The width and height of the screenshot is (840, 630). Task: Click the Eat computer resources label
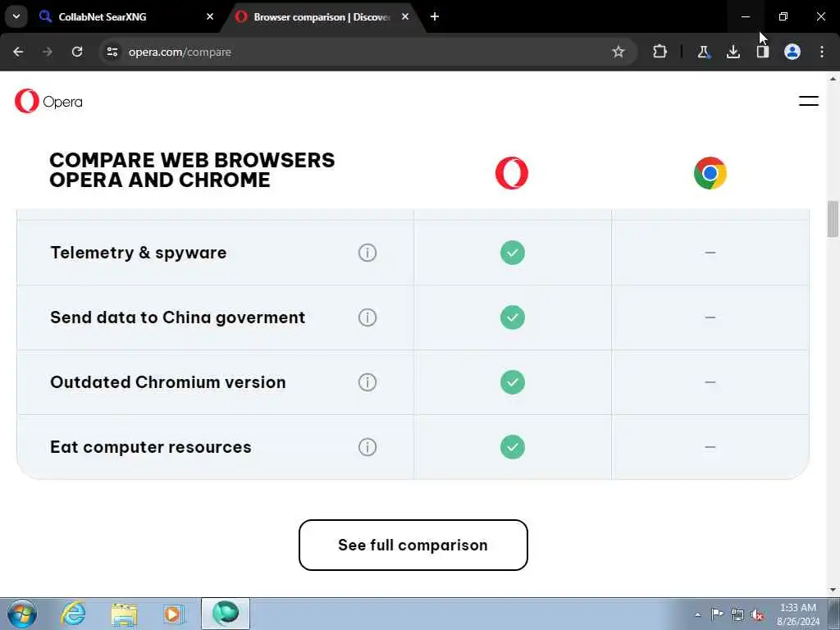[x=151, y=447]
